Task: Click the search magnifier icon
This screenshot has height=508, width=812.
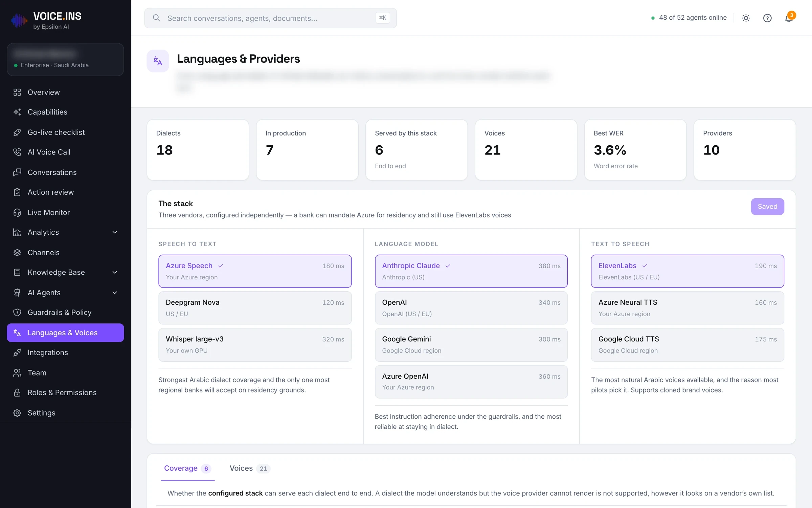Action: click(x=156, y=18)
